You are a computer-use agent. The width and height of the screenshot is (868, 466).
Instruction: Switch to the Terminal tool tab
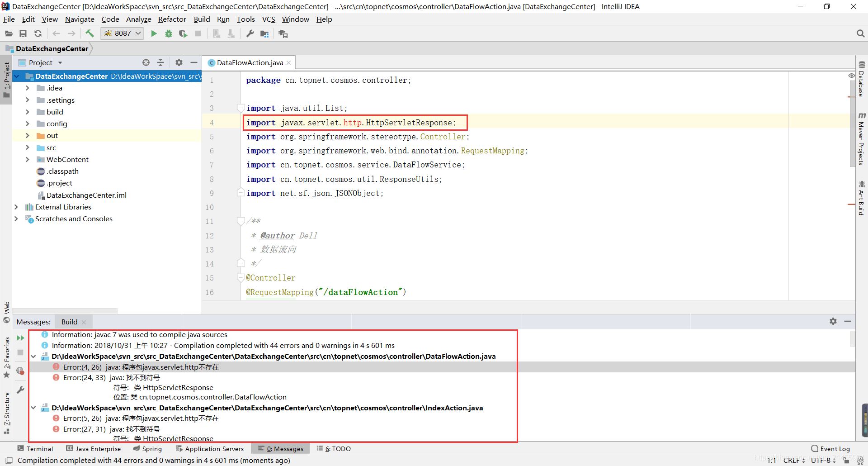point(35,449)
